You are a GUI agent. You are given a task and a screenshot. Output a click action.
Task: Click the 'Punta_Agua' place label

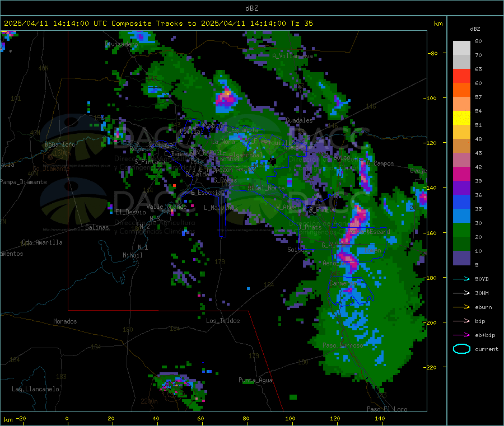(255, 380)
